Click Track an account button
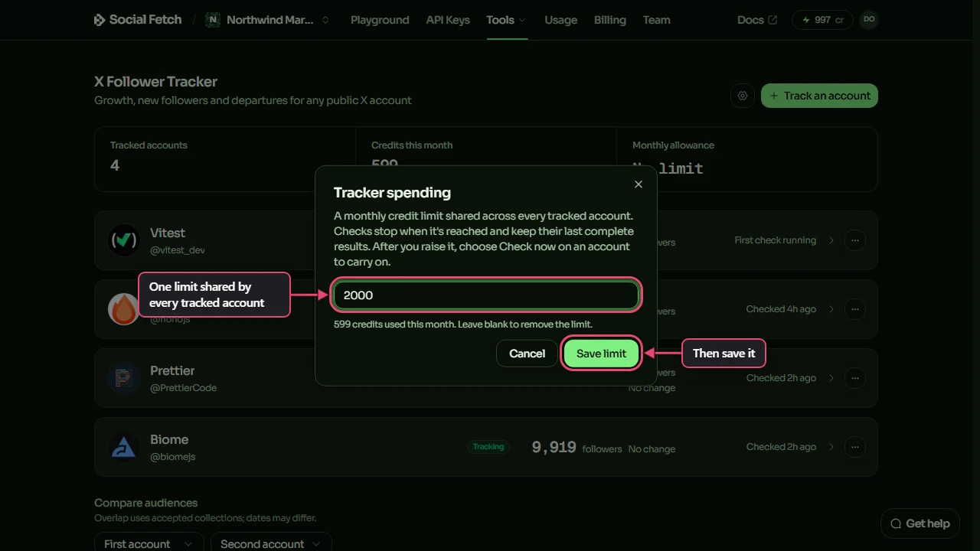 819,96
